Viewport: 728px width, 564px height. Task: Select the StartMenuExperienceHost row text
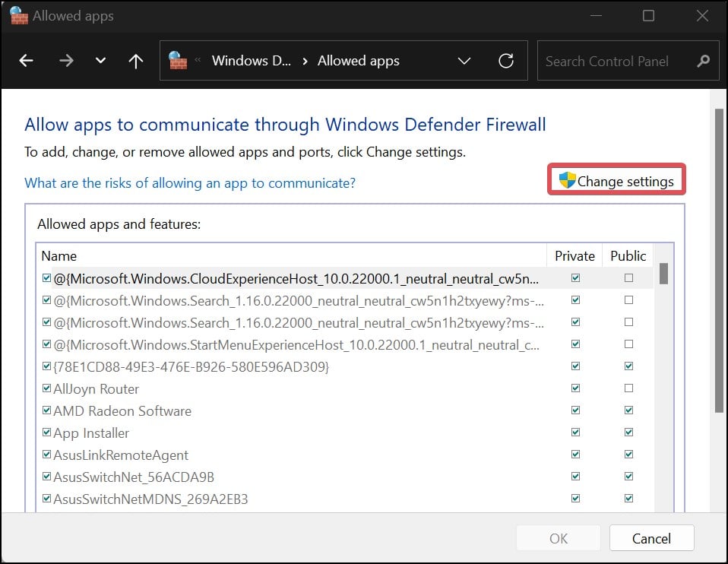point(296,345)
